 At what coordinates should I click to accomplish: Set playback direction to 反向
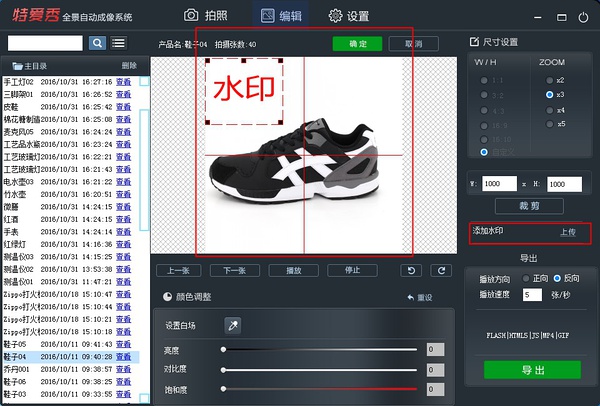point(557,278)
